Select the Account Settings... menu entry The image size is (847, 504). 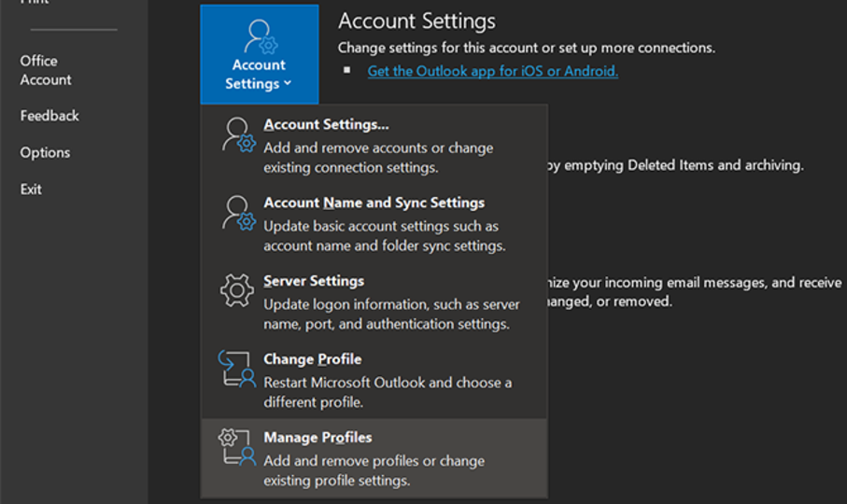(374, 146)
